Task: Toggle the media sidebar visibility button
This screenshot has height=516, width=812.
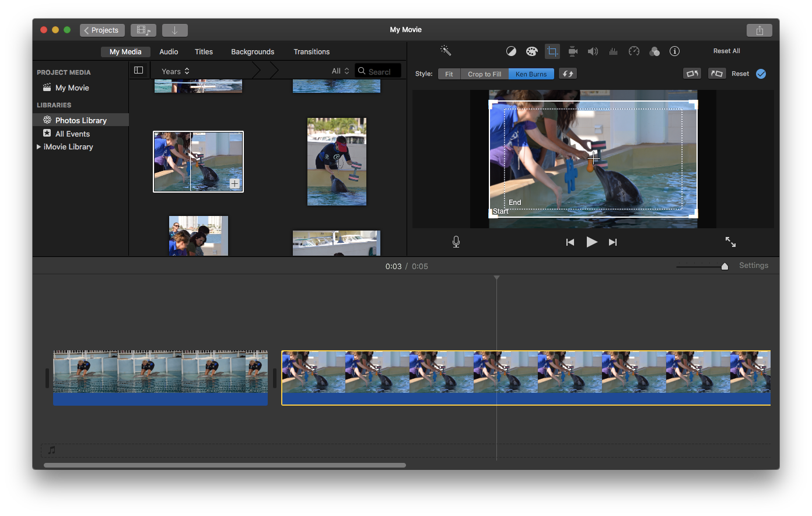Action: 138,71
